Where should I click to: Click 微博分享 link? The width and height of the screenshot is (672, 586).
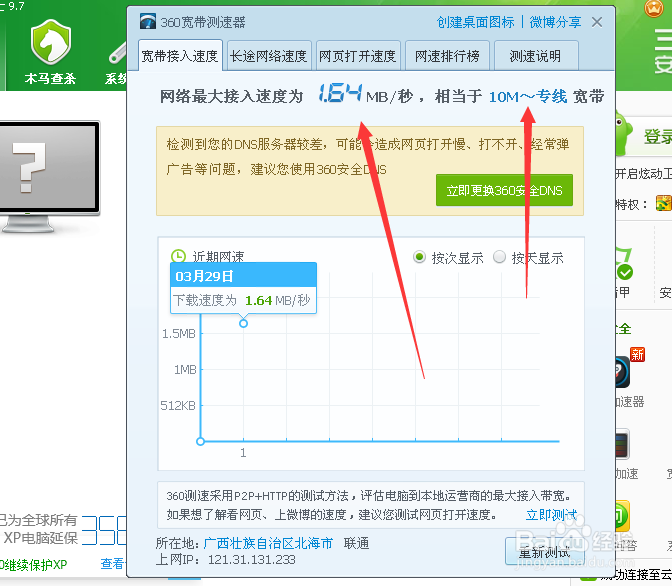point(555,22)
